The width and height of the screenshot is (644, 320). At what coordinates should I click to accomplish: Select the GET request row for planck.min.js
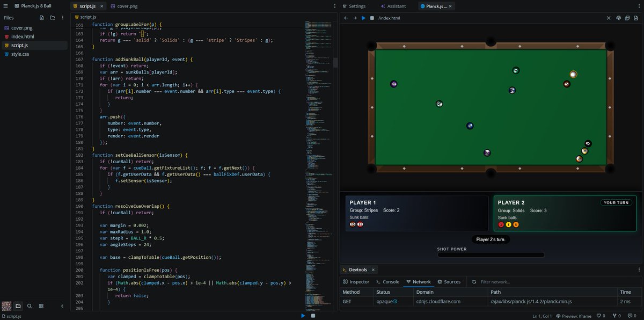tap(492, 301)
